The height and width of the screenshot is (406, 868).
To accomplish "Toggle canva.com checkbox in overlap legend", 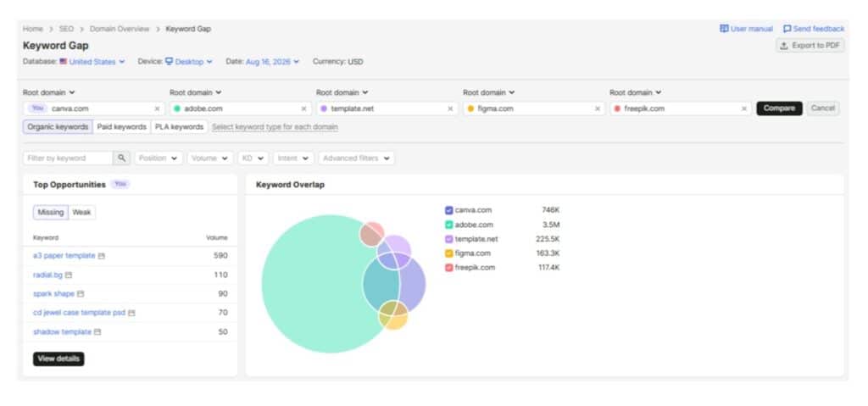I will click(x=449, y=210).
